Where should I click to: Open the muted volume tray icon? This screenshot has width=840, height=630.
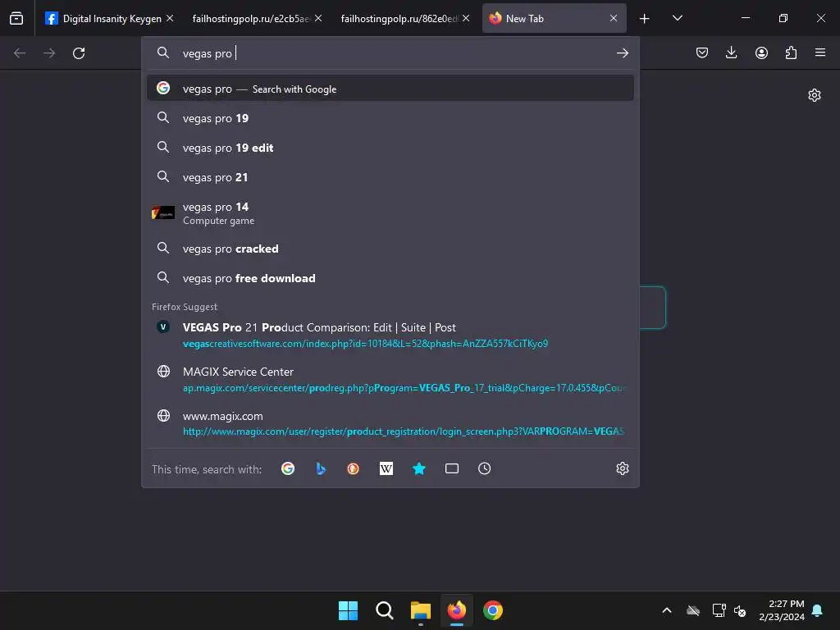pos(741,610)
